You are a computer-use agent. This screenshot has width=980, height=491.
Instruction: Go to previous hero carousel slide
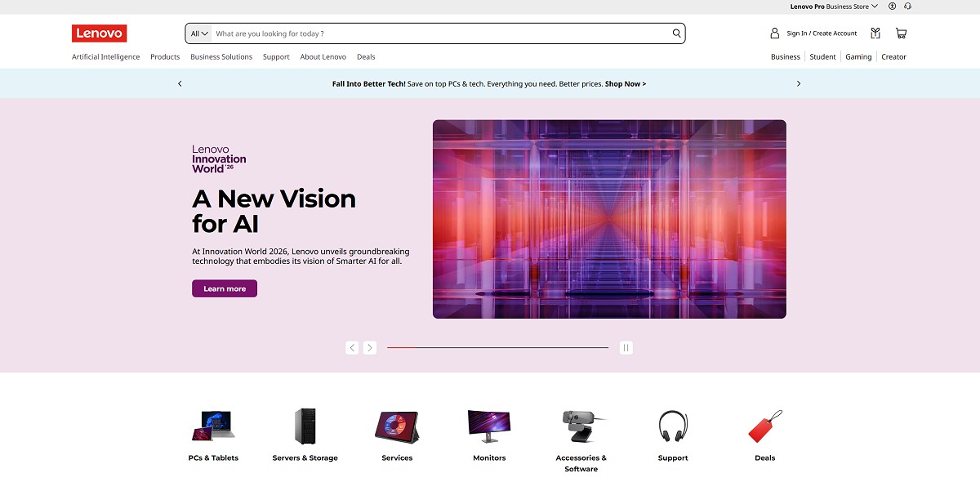(x=352, y=347)
